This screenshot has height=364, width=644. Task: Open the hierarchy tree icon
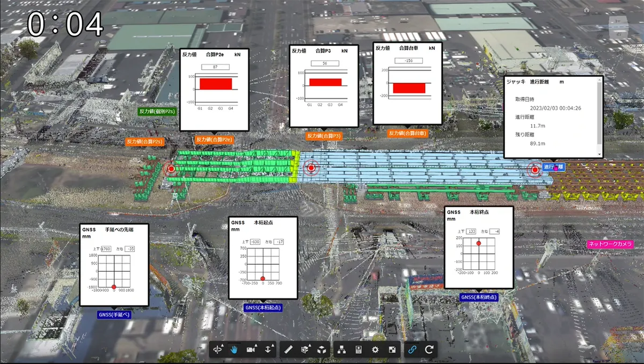tap(341, 350)
